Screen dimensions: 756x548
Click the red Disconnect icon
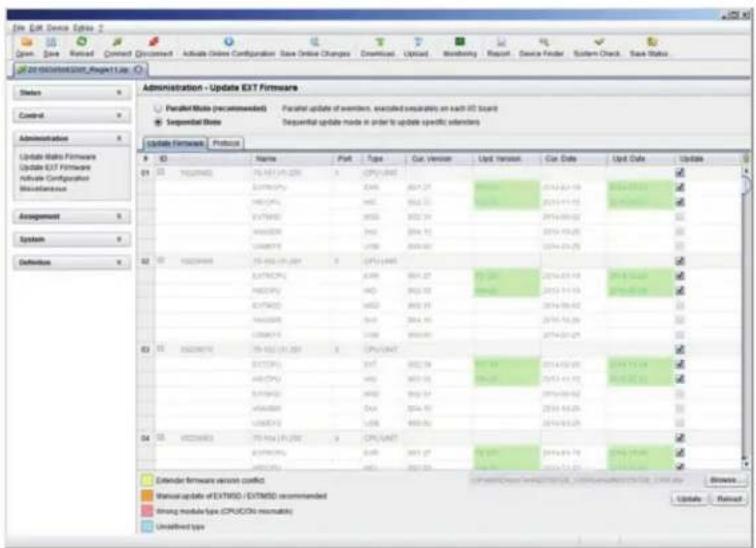(153, 42)
